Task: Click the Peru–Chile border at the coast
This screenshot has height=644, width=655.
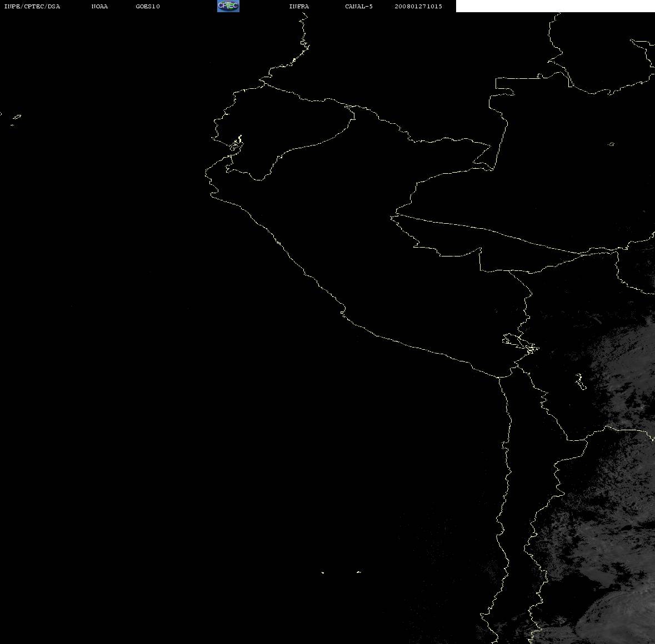Action: 498,377
